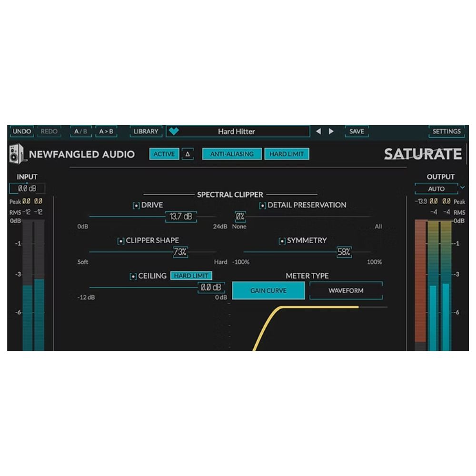The height and width of the screenshot is (476, 476).
Task: Click the bracketed dot icon beside Drive
Action: [x=136, y=206]
